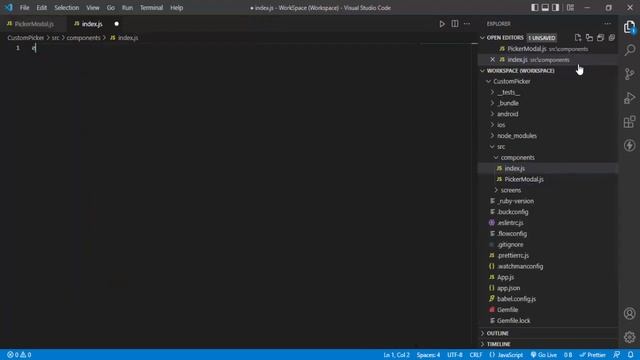Expand the node_modules folder
Image resolution: width=640 pixels, height=360 pixels.
coord(492,136)
